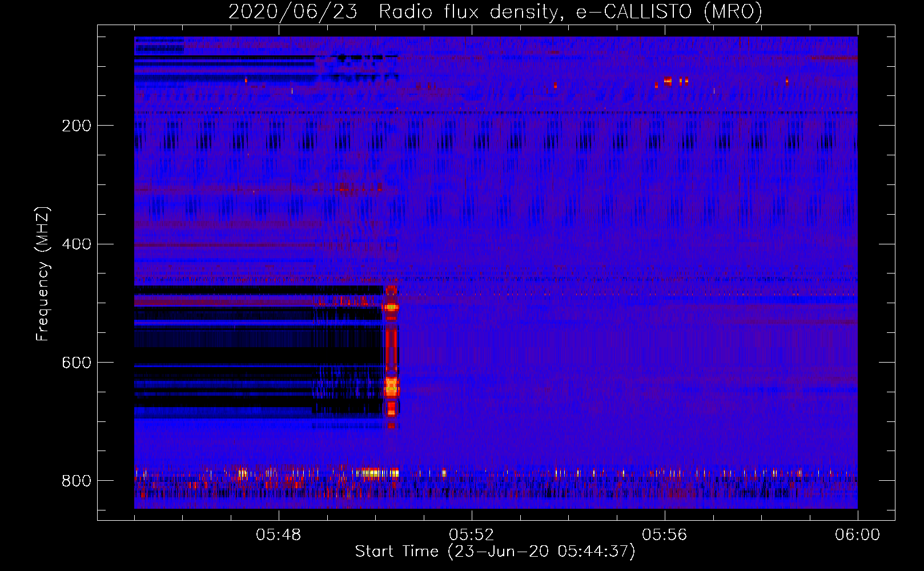Click the 05:48 time tick label

[279, 535]
